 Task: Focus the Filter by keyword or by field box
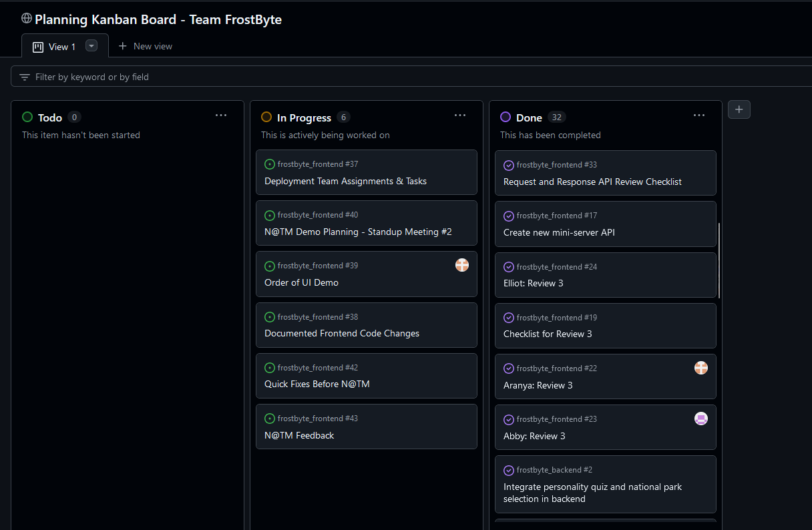pos(411,77)
